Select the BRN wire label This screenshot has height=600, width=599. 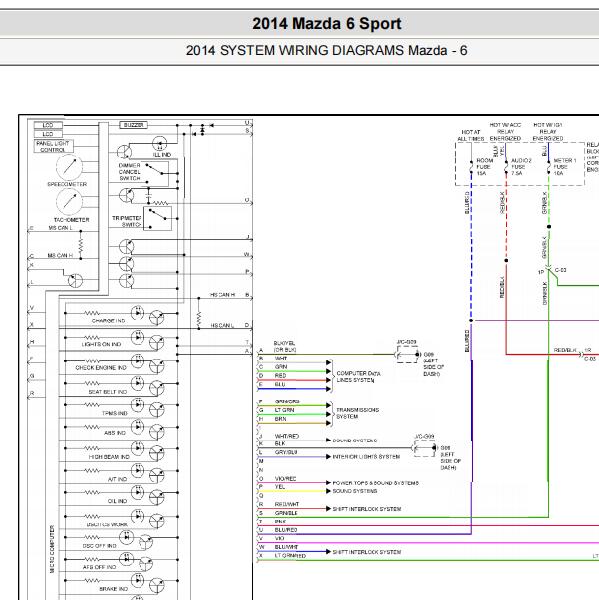280,419
